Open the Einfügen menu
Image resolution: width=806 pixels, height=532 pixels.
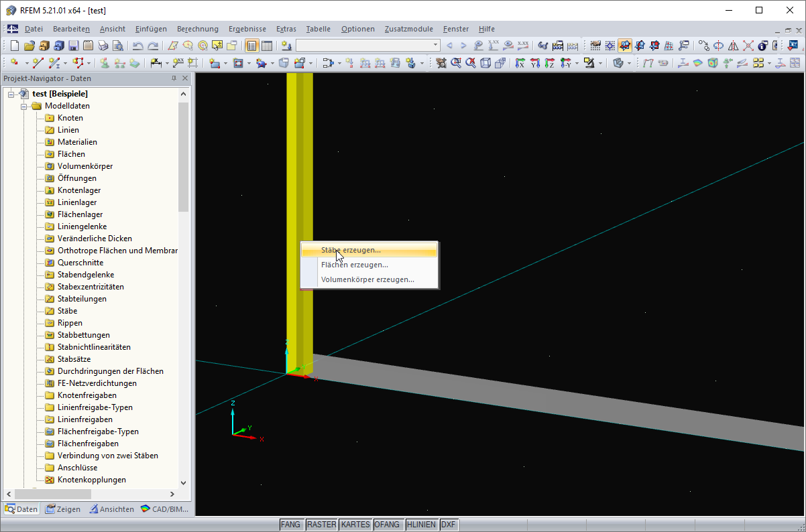(151, 29)
